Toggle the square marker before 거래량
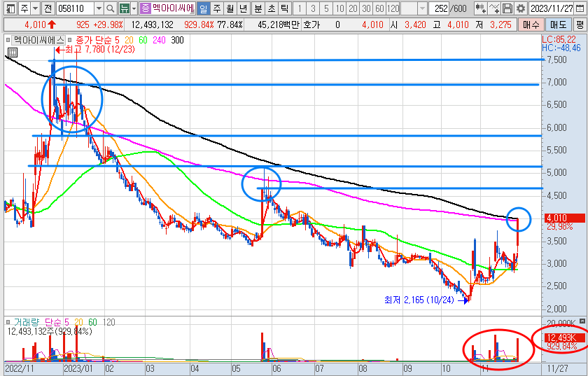The image size is (588, 376). tap(8, 322)
